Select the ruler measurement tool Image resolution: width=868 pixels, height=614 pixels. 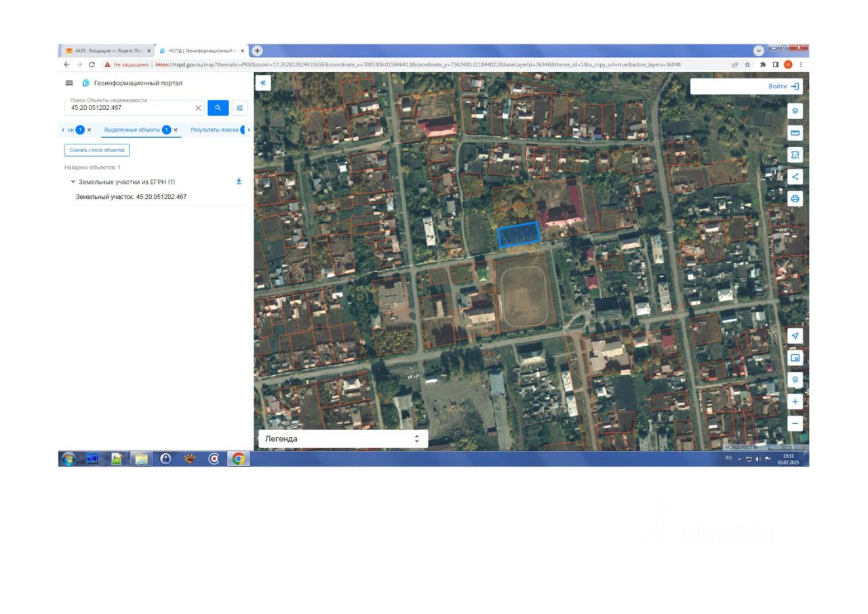point(795,132)
